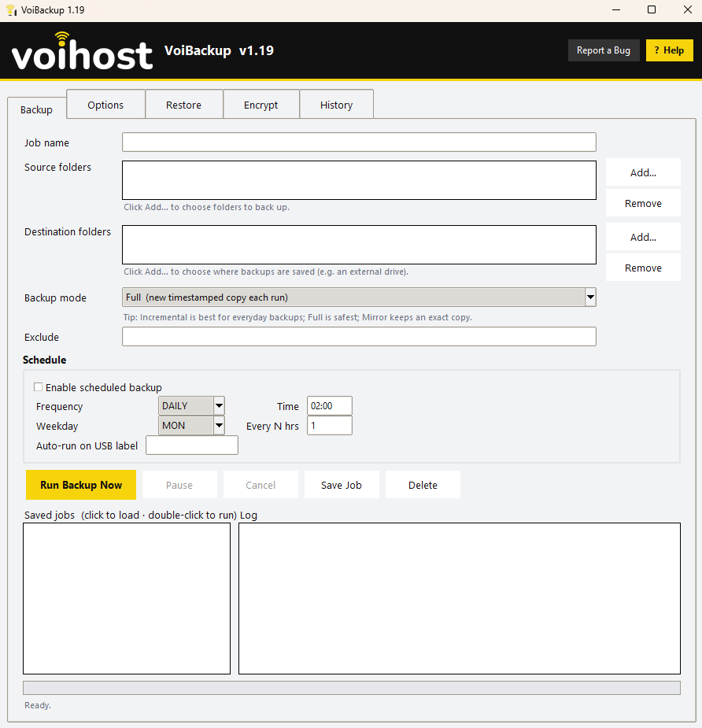Image resolution: width=702 pixels, height=728 pixels.
Task: Switch to the Options tab
Action: pyautogui.click(x=105, y=105)
